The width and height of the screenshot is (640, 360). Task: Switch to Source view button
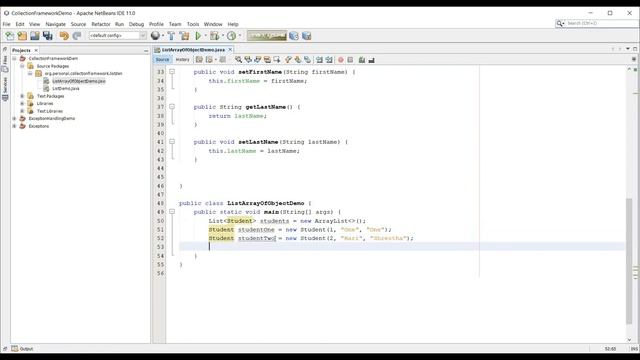[x=162, y=60]
